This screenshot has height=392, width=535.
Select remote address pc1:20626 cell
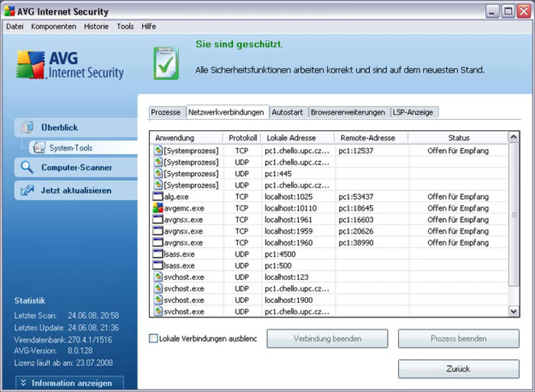pyautogui.click(x=371, y=231)
